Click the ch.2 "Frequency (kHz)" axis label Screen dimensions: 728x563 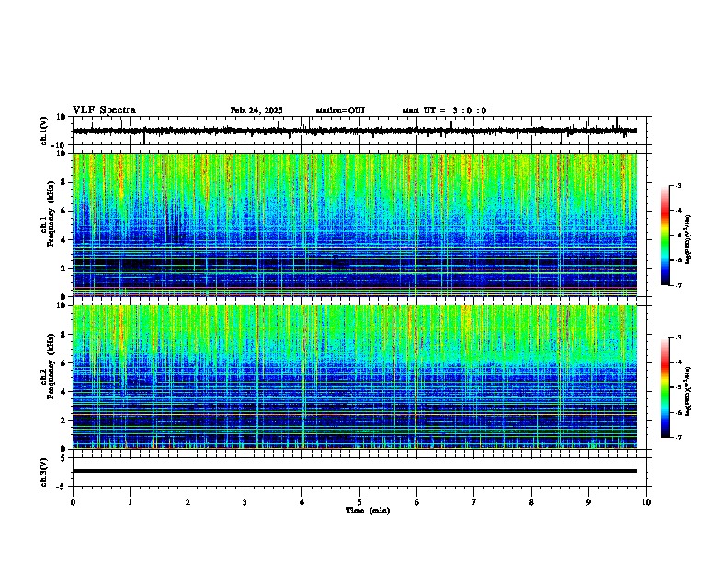pyautogui.click(x=51, y=366)
